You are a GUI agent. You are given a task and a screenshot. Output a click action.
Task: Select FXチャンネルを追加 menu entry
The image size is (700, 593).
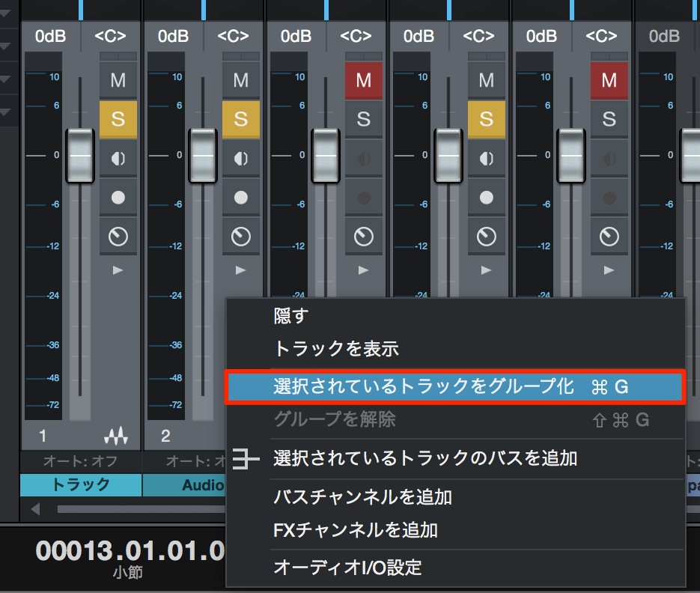(455, 530)
